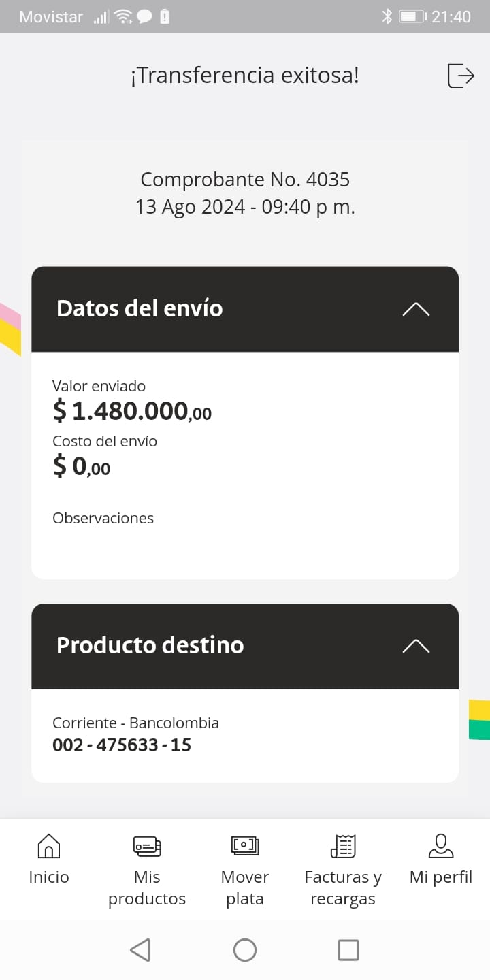Tap the Mover plata money icon
The width and height of the screenshot is (490, 980).
pyautogui.click(x=245, y=846)
